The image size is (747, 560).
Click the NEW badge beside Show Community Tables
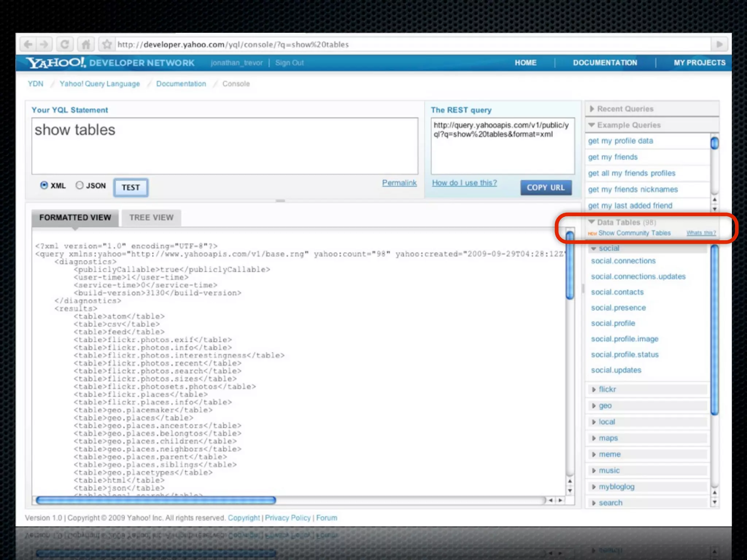592,233
